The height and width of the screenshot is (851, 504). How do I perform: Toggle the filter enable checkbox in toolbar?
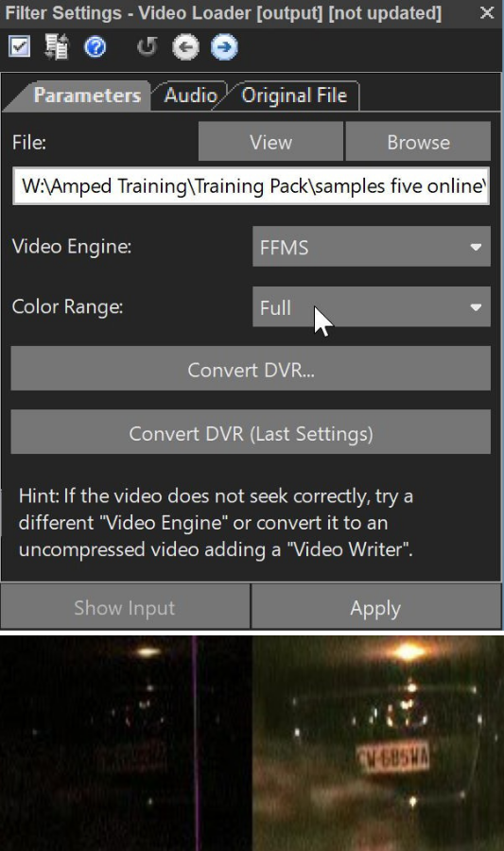(x=20, y=46)
